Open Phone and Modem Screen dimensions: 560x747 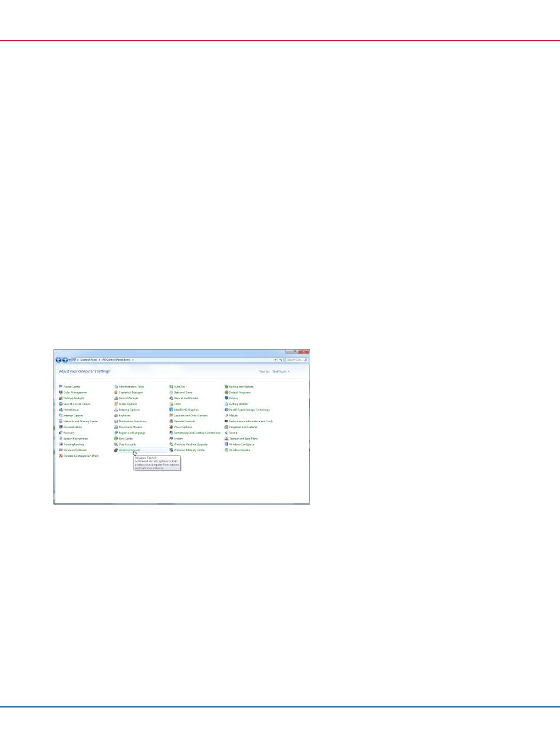128,427
